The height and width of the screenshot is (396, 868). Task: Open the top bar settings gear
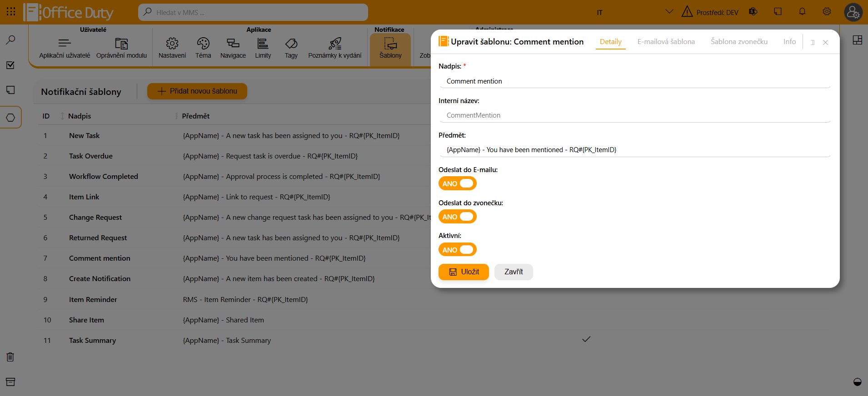pyautogui.click(x=827, y=12)
